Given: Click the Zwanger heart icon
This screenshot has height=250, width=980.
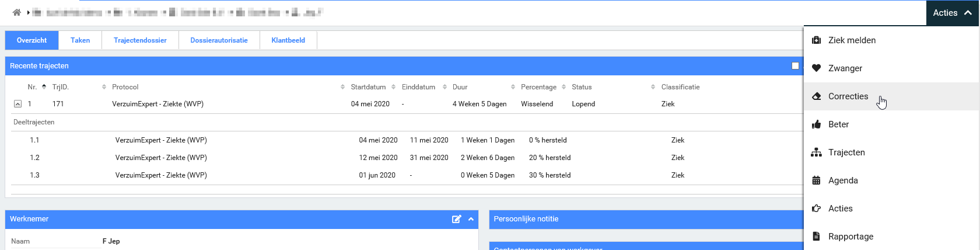Looking at the screenshot, I should (816, 68).
